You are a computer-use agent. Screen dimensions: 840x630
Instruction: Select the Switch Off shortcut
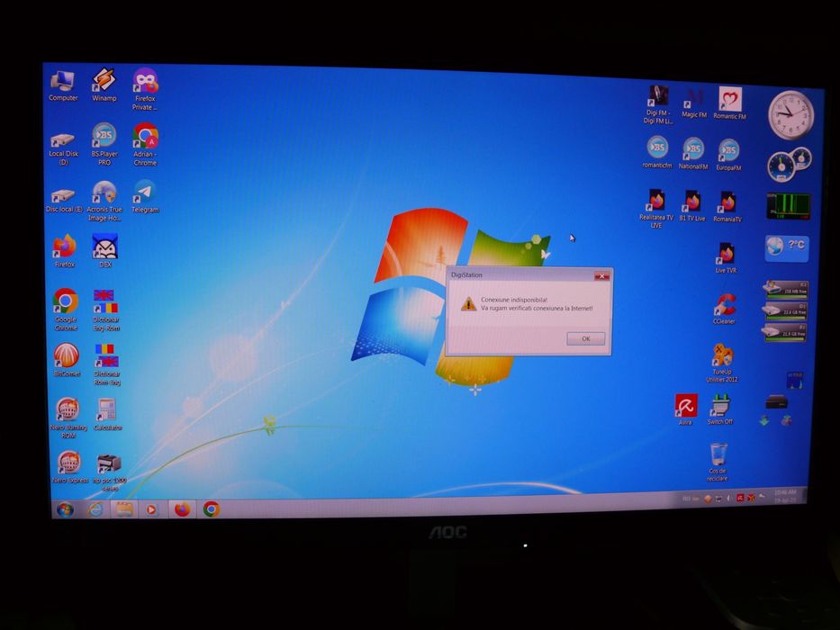tap(720, 409)
